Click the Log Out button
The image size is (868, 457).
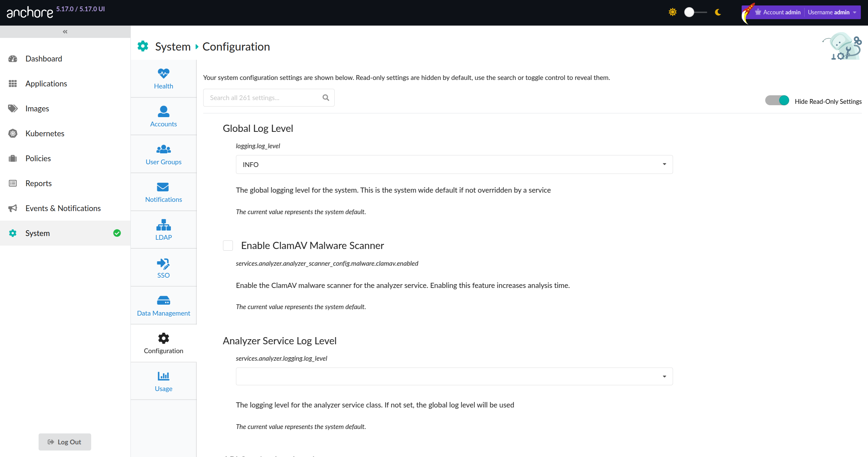[65, 442]
